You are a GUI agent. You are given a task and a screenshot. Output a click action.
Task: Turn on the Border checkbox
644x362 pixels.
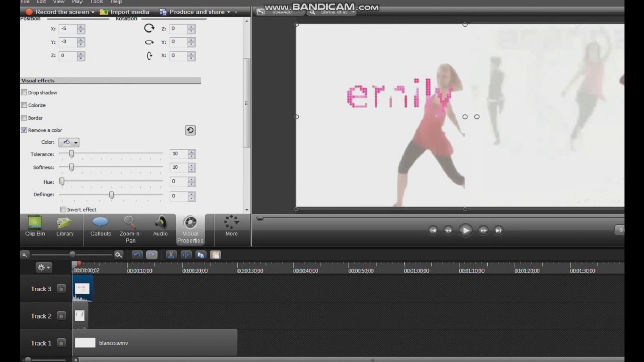point(24,118)
